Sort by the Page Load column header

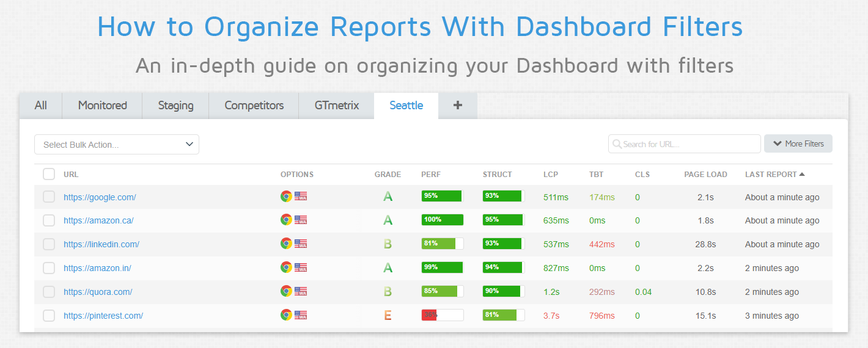(x=705, y=175)
